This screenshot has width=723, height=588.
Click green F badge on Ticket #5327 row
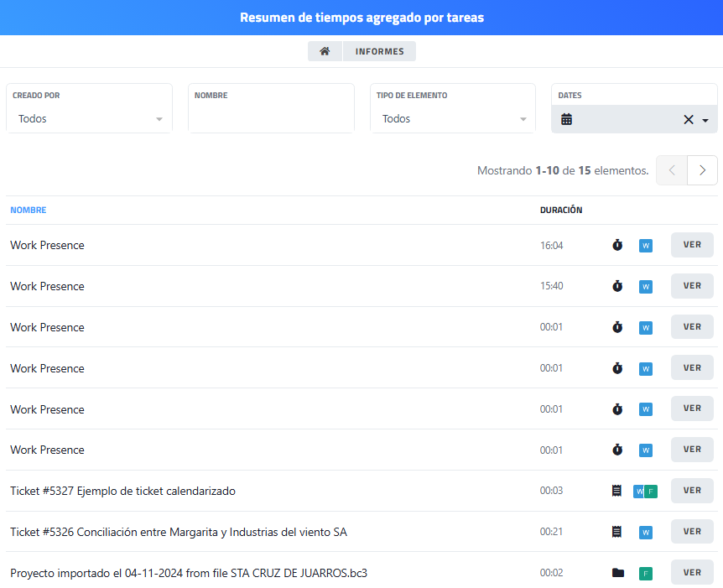(x=651, y=492)
